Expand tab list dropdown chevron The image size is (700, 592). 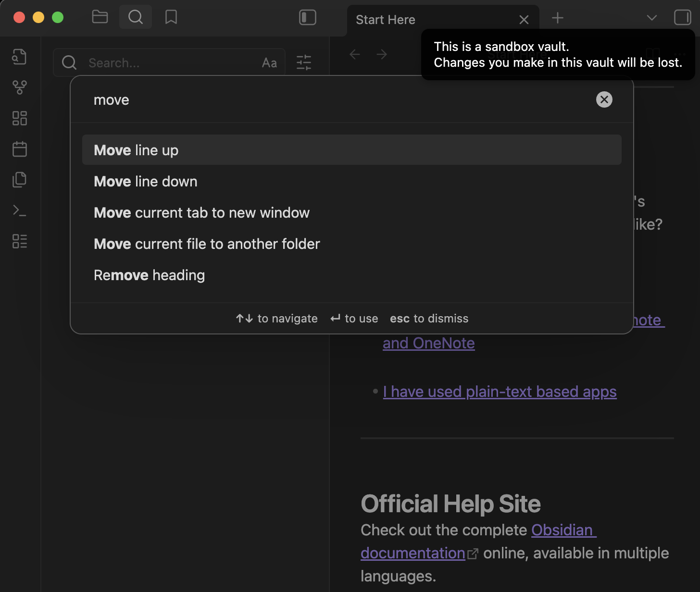(651, 18)
